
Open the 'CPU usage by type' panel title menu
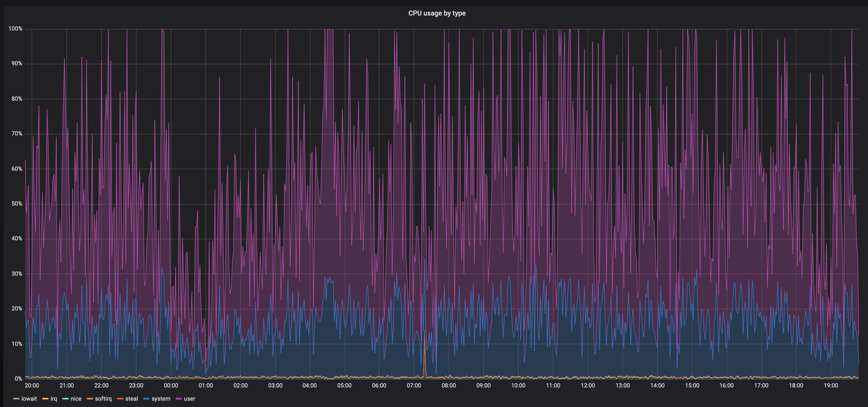(437, 13)
